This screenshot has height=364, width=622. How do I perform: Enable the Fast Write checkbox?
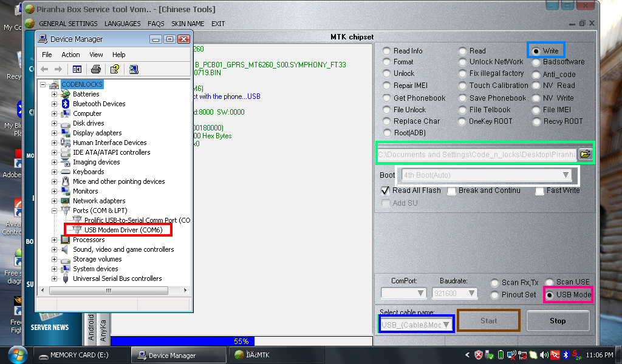(540, 191)
